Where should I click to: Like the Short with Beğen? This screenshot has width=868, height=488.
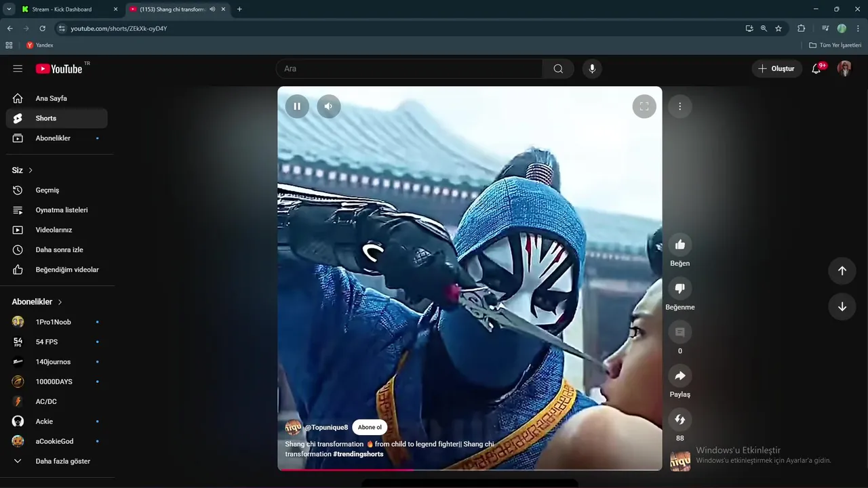(x=680, y=245)
